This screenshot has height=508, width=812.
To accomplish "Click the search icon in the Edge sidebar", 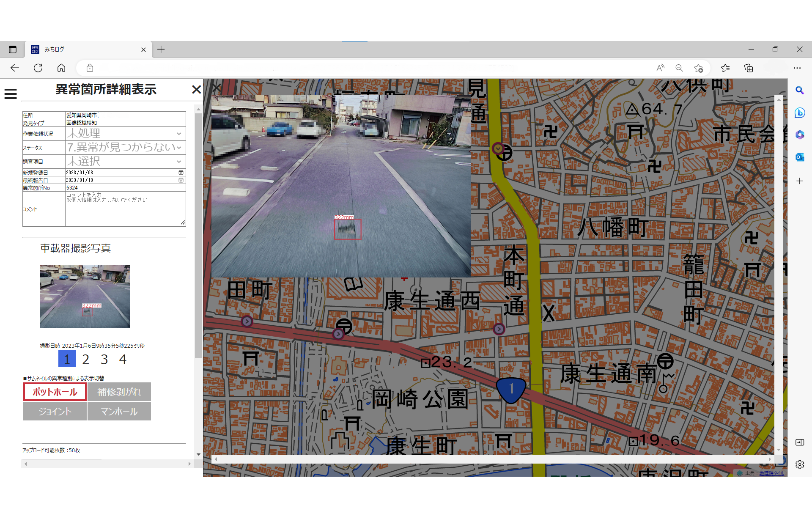I will pyautogui.click(x=799, y=90).
